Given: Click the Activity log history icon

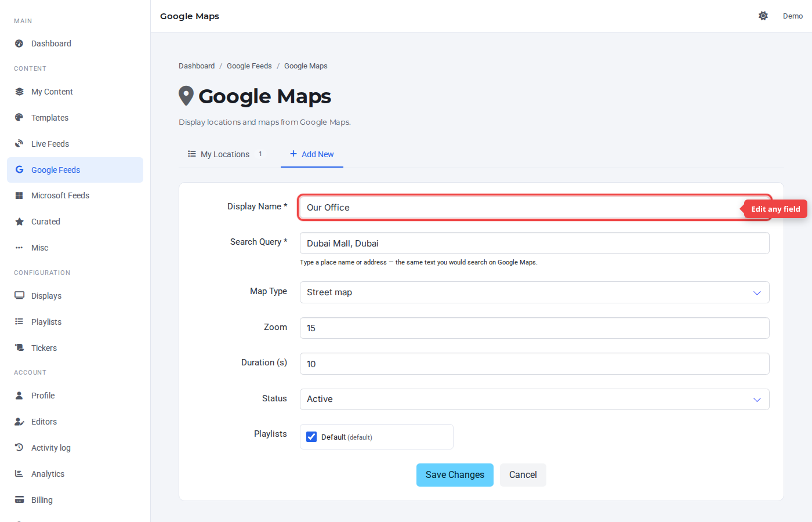Looking at the screenshot, I should coord(19,448).
